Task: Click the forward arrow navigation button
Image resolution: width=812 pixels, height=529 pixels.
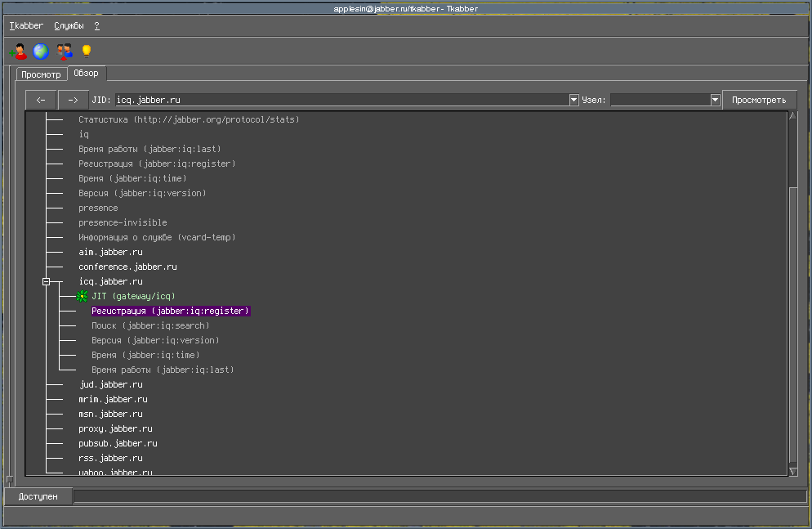Action: (x=74, y=100)
